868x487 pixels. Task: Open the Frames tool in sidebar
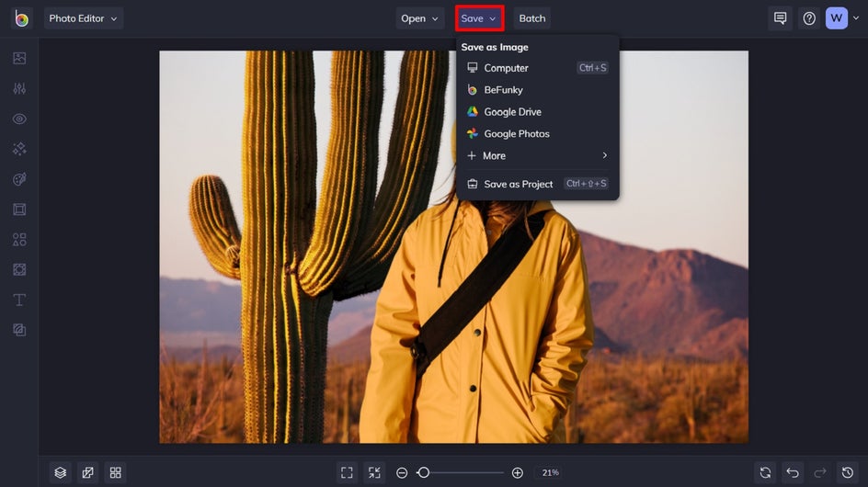(19, 210)
